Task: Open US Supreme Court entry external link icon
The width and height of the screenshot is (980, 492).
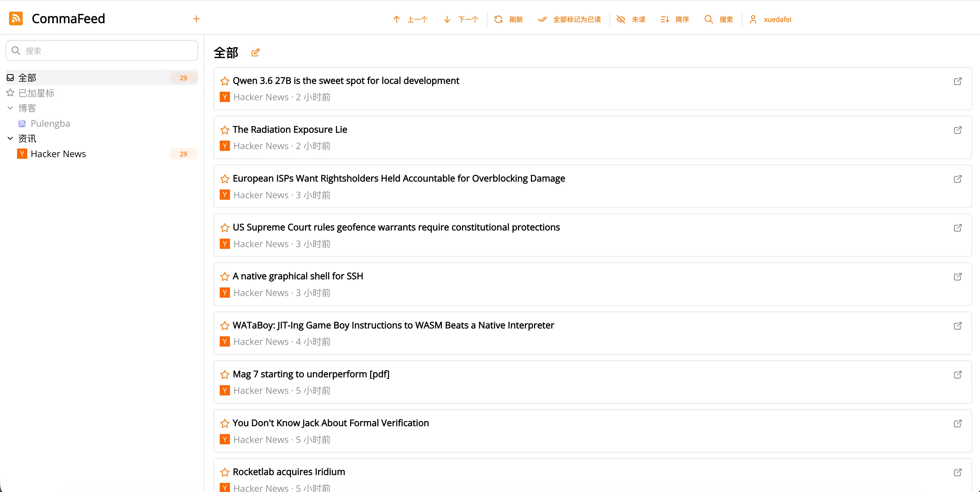Action: tap(958, 228)
